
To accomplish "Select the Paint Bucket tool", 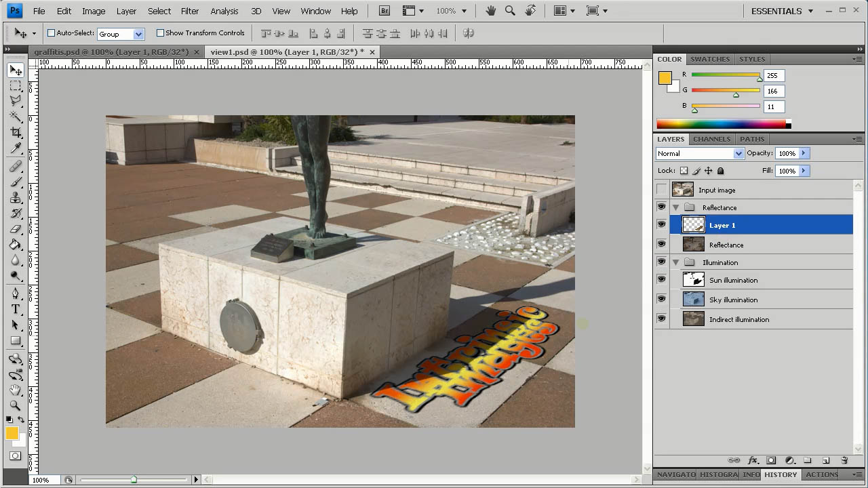I will (x=16, y=245).
